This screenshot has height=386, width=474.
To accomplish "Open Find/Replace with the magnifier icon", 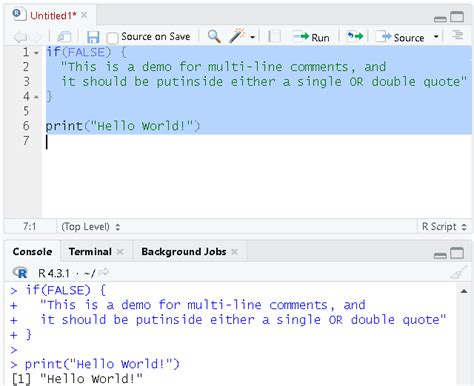I will [x=214, y=36].
